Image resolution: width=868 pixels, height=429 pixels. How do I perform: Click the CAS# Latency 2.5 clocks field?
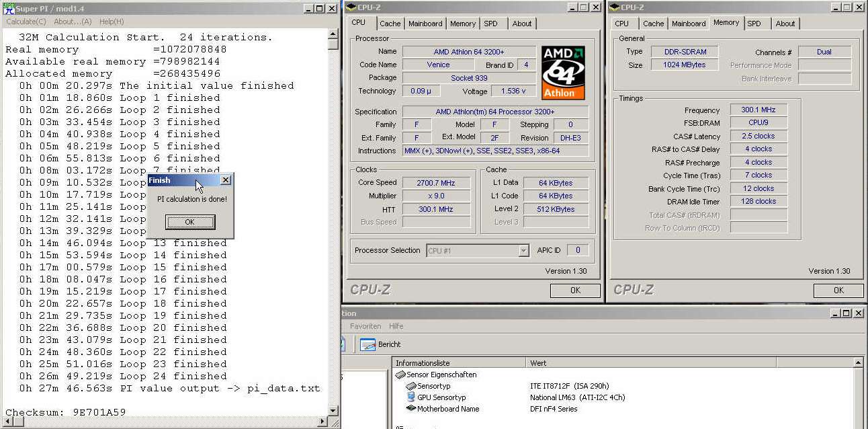click(758, 136)
